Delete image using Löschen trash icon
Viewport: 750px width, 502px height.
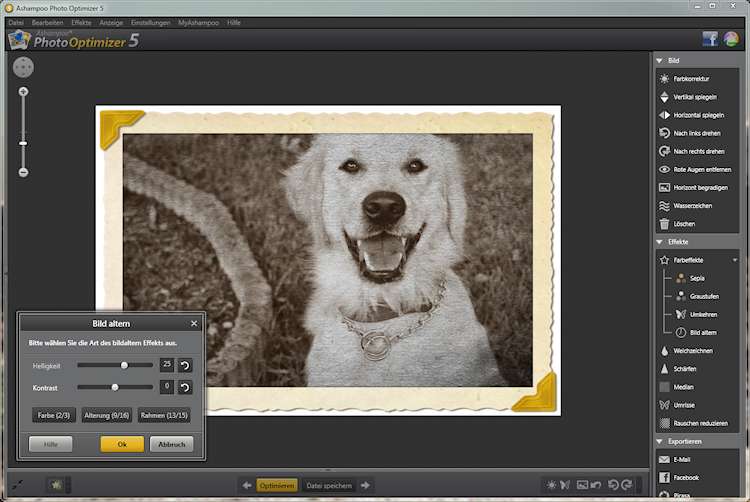pos(664,224)
